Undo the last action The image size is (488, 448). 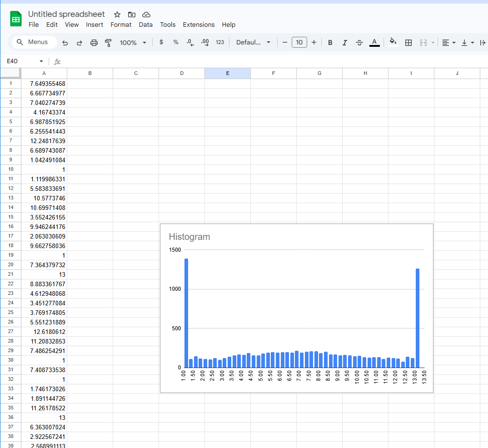(65, 42)
